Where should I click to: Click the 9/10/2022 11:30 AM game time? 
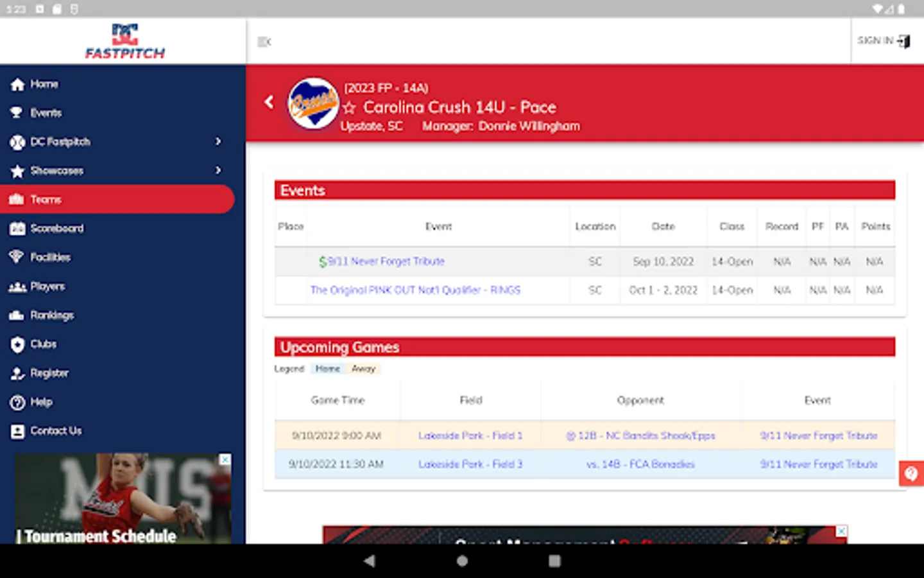[x=336, y=464]
